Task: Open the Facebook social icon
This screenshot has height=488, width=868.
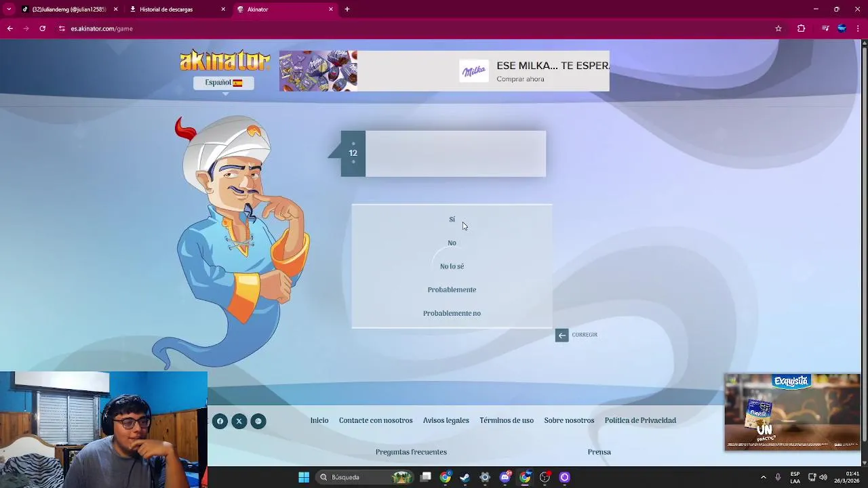Action: 220,422
